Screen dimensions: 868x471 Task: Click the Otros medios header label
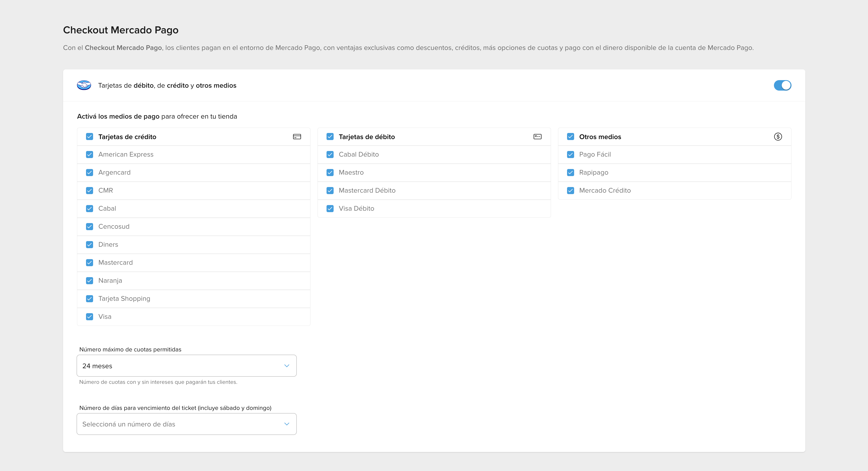(x=600, y=137)
